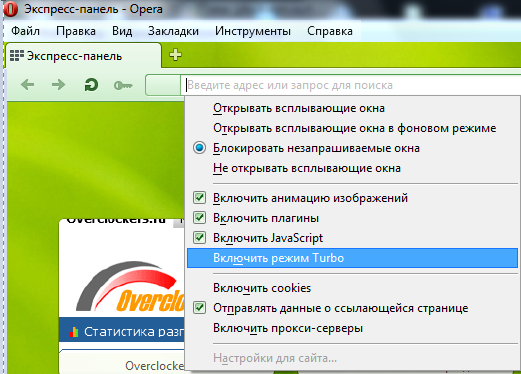Go forward with the right arrow
The image size is (521, 374).
coord(59,85)
